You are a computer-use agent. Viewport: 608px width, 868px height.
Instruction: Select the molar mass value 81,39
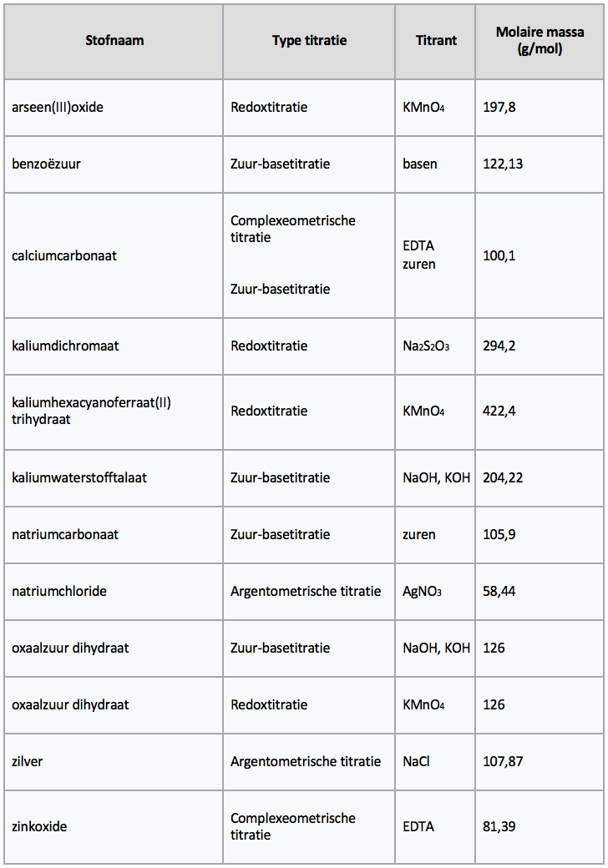[499, 826]
